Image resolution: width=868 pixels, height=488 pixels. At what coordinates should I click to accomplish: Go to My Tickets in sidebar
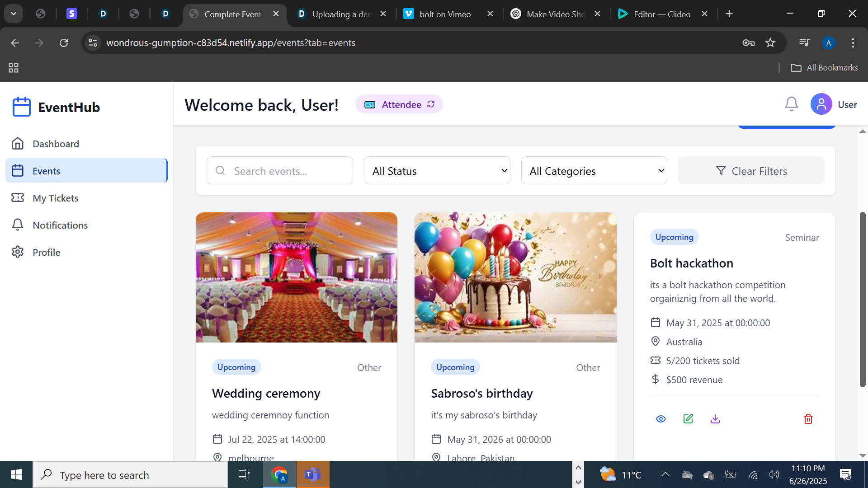pyautogui.click(x=55, y=198)
